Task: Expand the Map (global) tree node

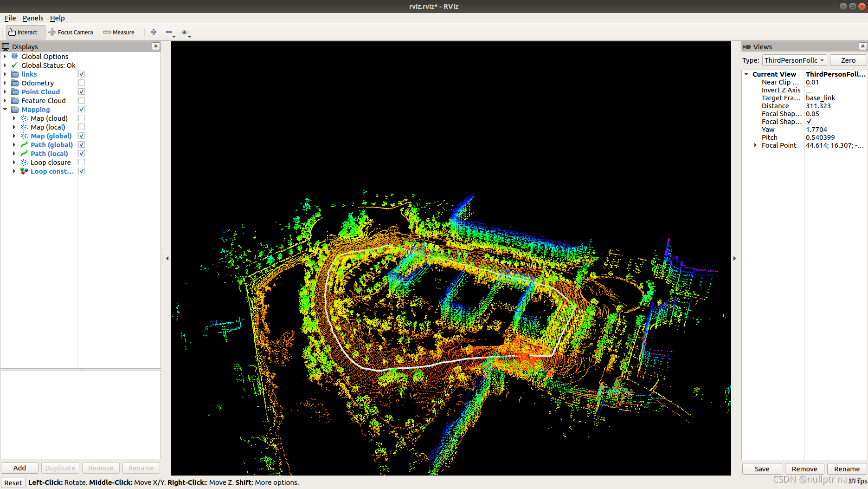Action: [x=14, y=136]
